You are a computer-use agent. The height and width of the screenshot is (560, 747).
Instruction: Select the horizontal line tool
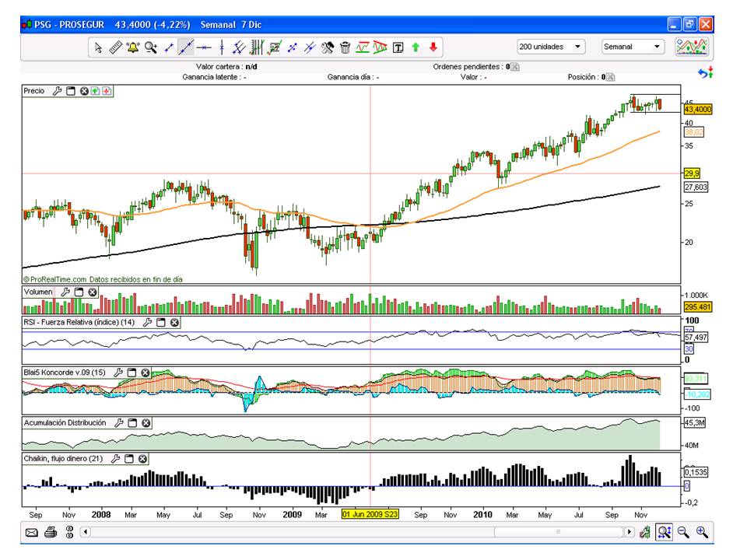point(204,47)
